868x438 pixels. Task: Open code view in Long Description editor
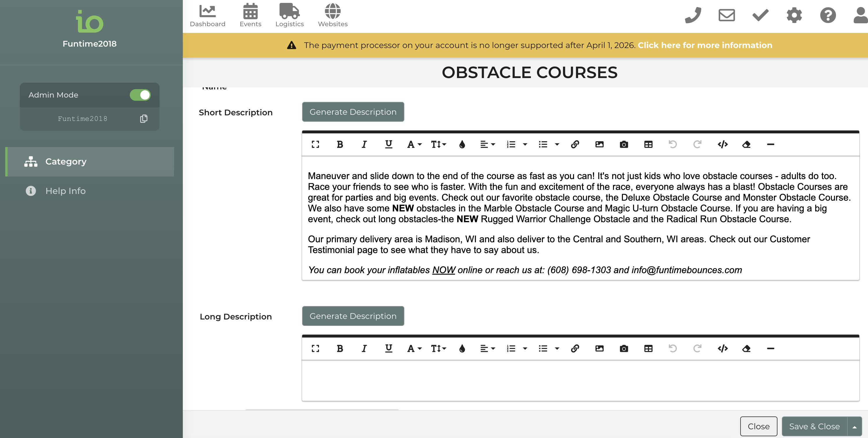pos(722,349)
